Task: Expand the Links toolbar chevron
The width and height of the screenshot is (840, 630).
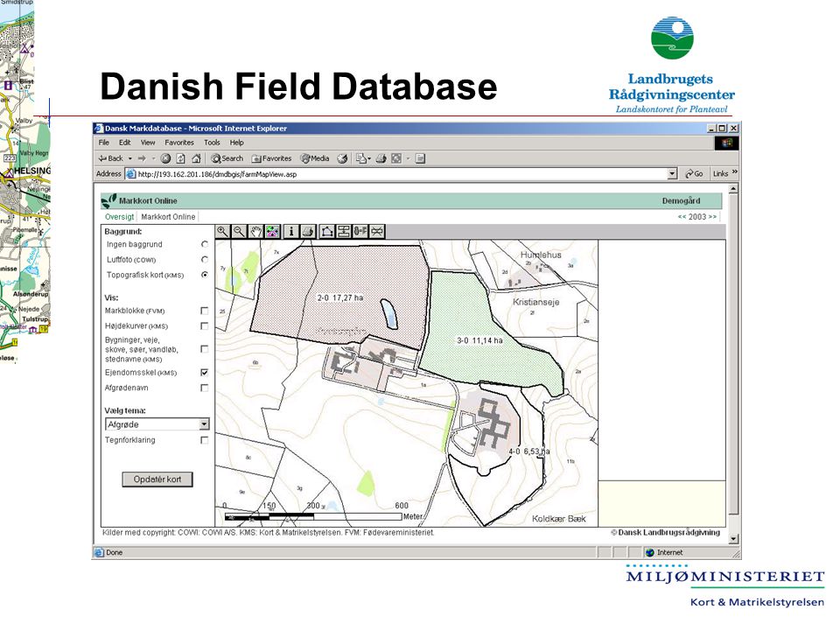Action: [x=734, y=172]
